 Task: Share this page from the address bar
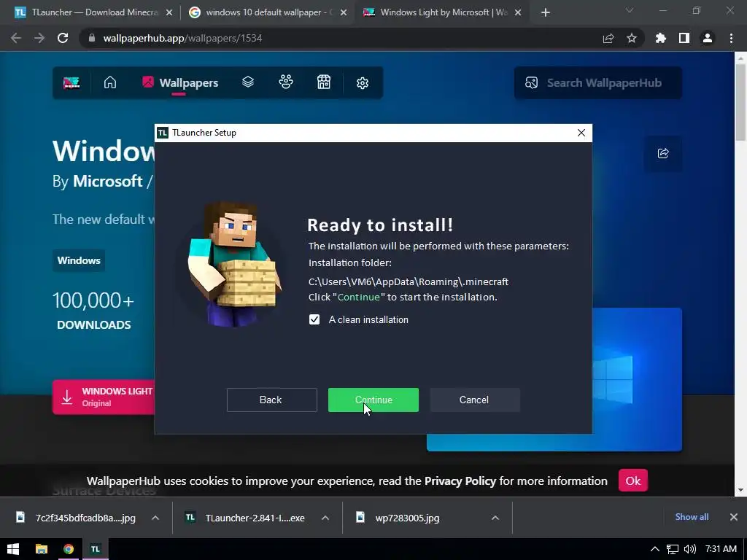coord(608,38)
